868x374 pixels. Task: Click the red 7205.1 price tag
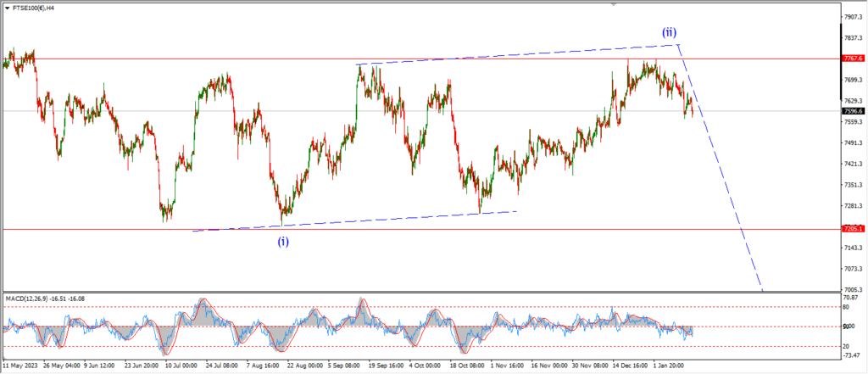852,229
